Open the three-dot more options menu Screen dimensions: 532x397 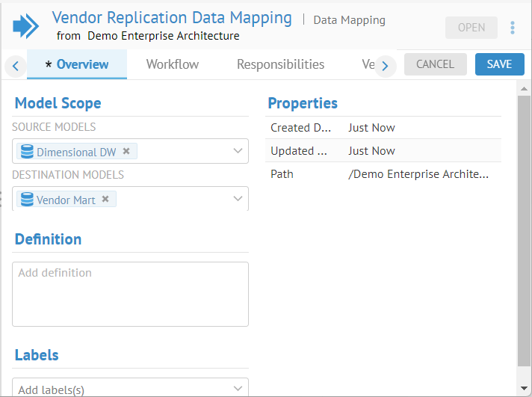(x=513, y=28)
